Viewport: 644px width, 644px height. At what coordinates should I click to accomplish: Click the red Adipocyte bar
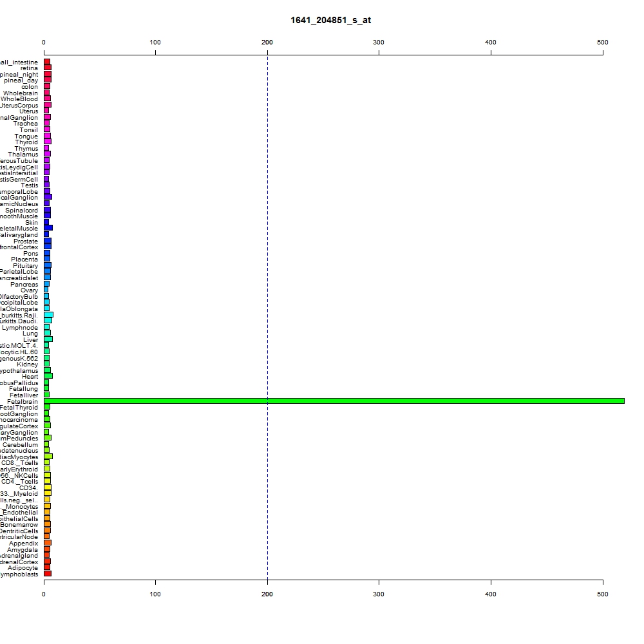[47, 567]
